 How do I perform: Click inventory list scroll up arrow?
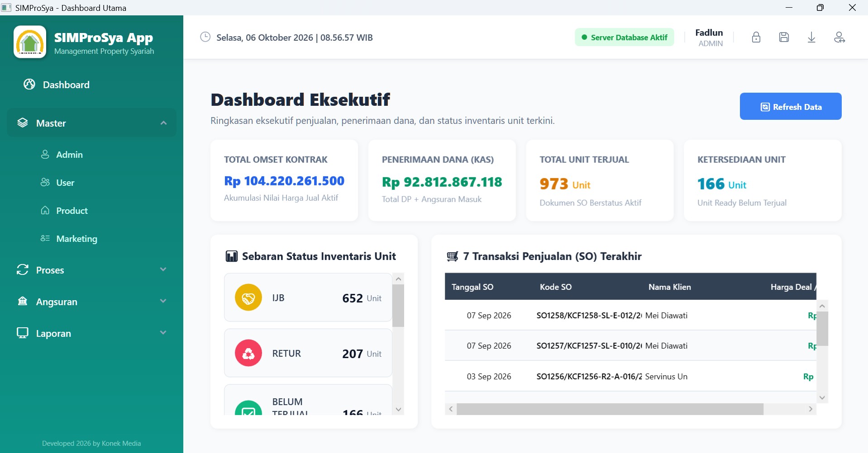point(398,279)
